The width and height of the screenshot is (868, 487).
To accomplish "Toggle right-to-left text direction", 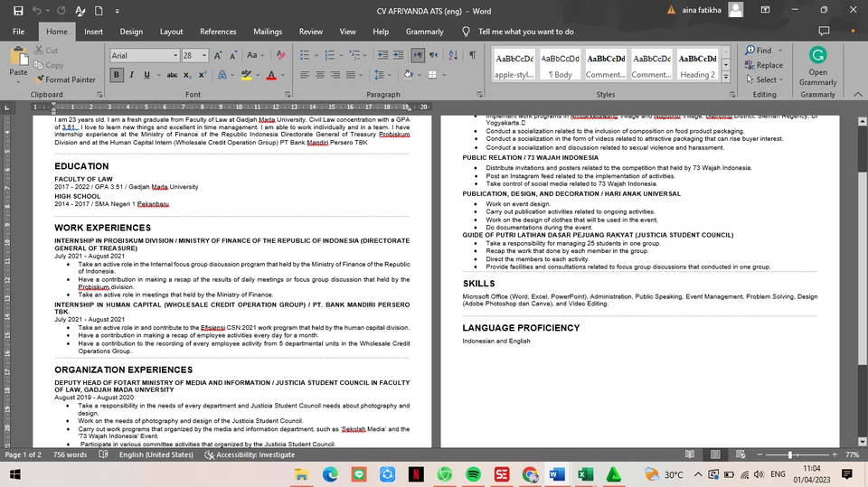I will click(x=433, y=55).
